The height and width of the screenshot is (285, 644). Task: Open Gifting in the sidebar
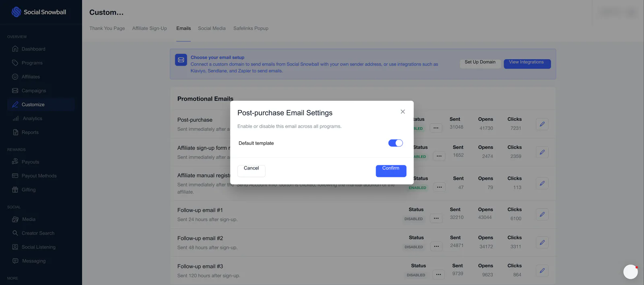pos(29,190)
